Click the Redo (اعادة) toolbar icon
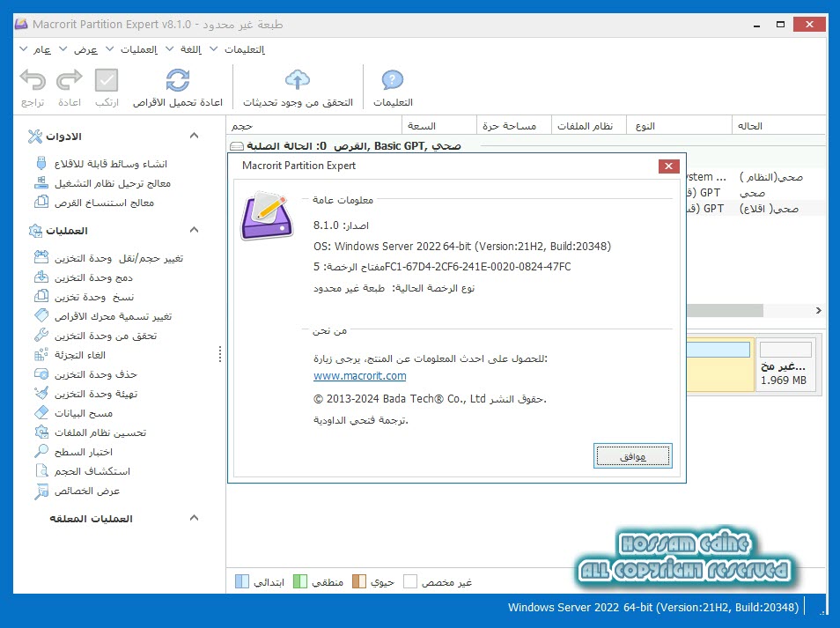Image resolution: width=840 pixels, height=628 pixels. click(70, 80)
